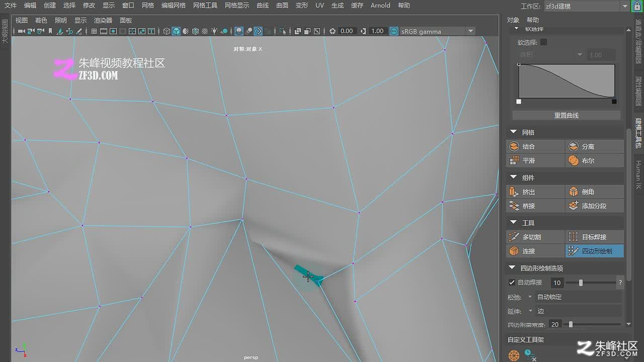The height and width of the screenshot is (362, 644).
Task: Toggle workspace lock icon at top right
Action: coord(638,6)
